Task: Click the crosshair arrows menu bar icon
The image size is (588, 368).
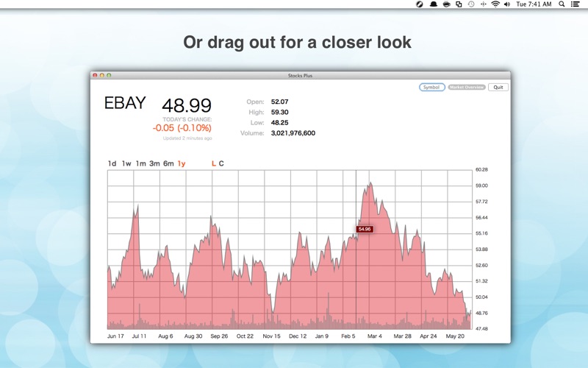Action: point(483,4)
